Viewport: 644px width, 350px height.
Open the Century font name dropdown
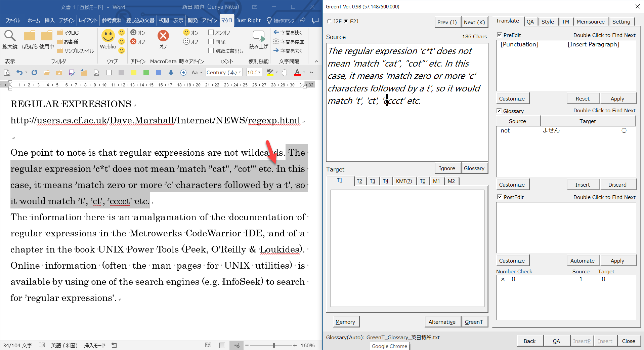pos(240,73)
